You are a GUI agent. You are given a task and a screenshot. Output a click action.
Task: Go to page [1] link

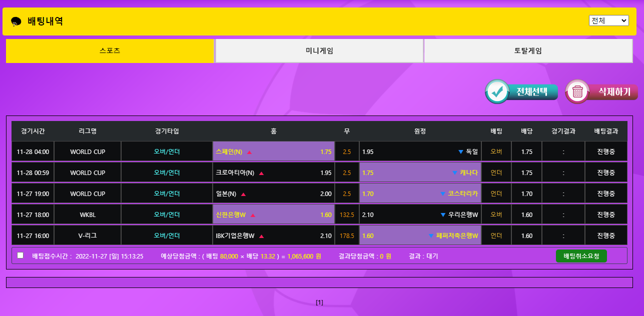click(x=319, y=302)
